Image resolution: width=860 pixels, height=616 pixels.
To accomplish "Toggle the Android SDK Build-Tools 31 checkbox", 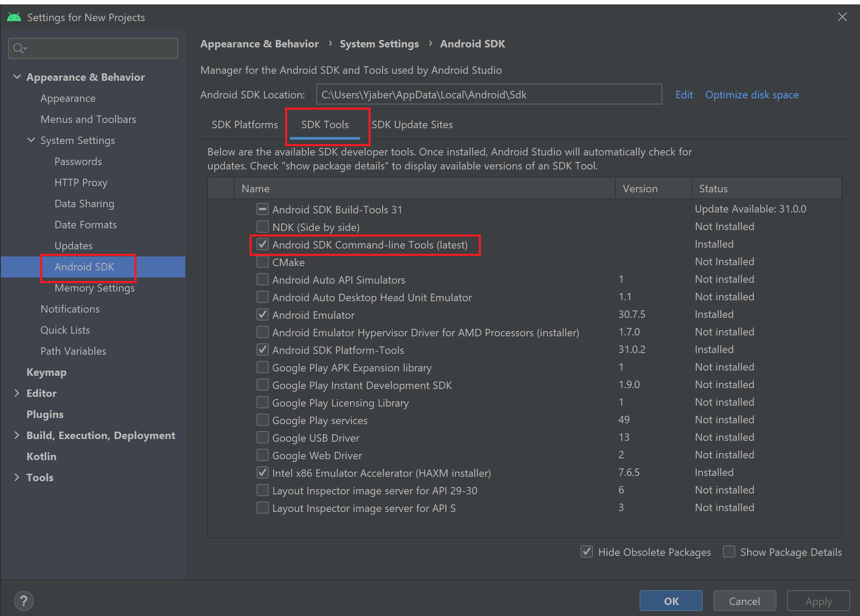I will [262, 209].
